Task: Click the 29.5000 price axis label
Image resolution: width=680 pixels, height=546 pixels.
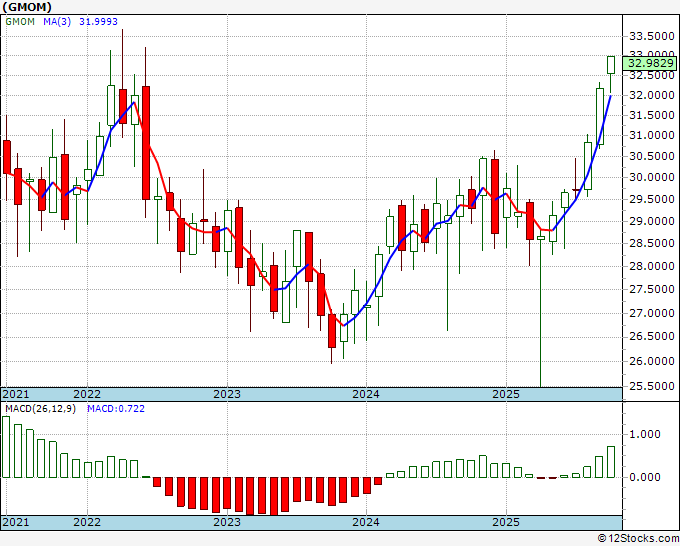Action: [652, 199]
